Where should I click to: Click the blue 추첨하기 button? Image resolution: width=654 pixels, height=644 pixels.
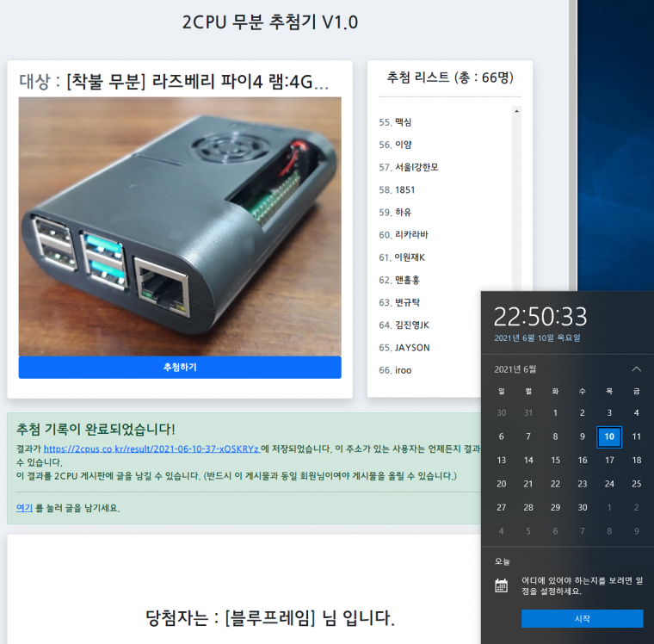coord(180,368)
